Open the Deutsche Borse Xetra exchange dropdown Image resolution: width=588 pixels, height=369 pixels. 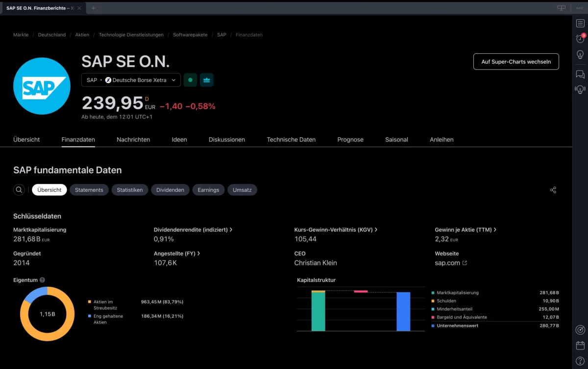[130, 80]
